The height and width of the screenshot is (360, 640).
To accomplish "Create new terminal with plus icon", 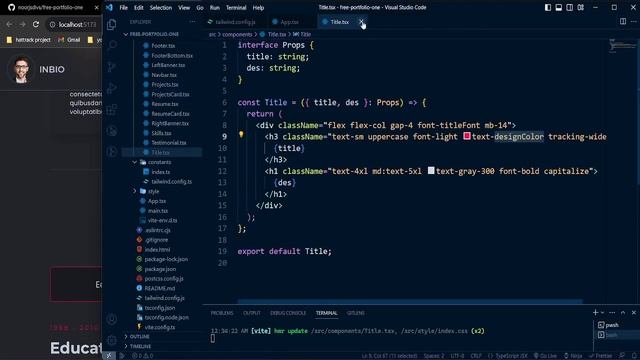I will pos(595,312).
